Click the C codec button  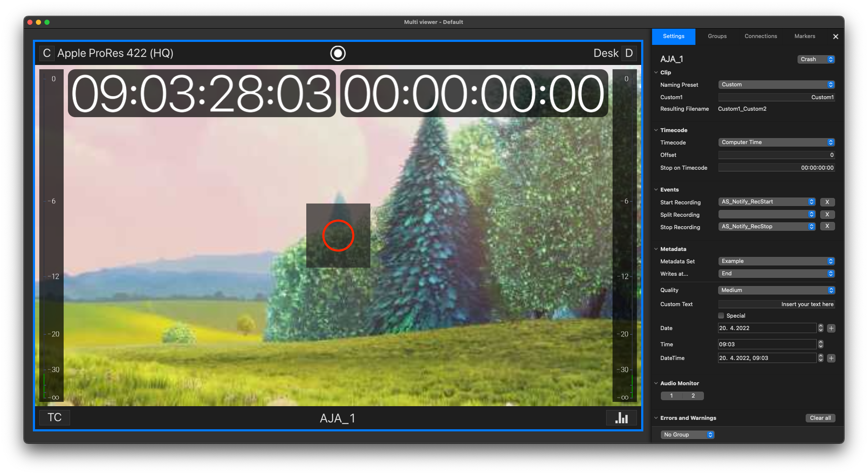[47, 53]
